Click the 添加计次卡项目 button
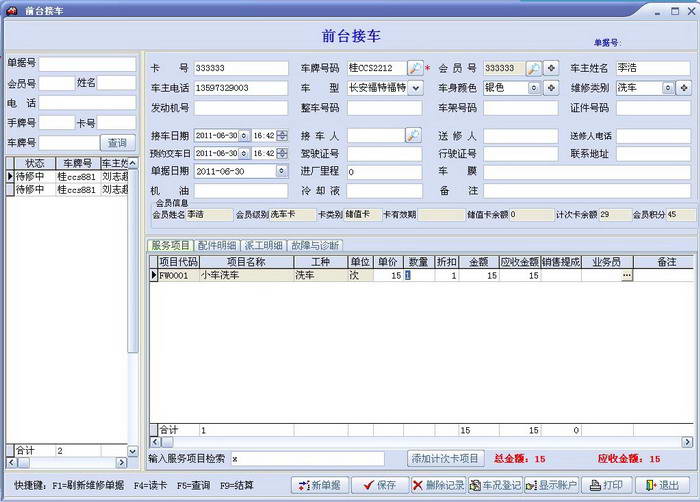The width and height of the screenshot is (700, 502). (x=446, y=459)
